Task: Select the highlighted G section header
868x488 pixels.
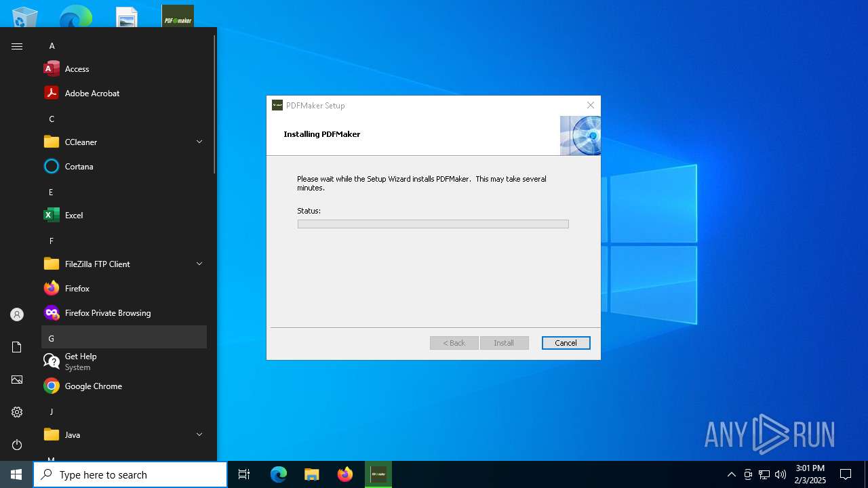Action: tap(124, 338)
